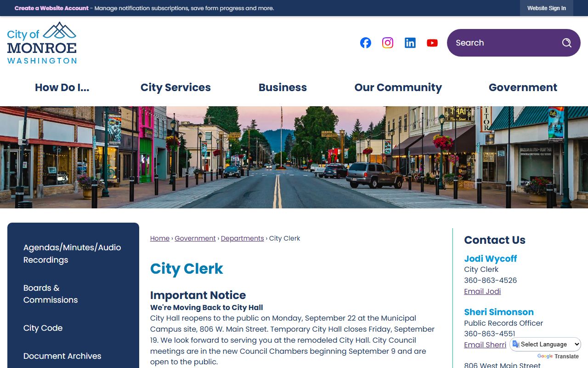Click the Main Street banner photo
Image resolution: width=588 pixels, height=368 pixels.
(x=294, y=157)
